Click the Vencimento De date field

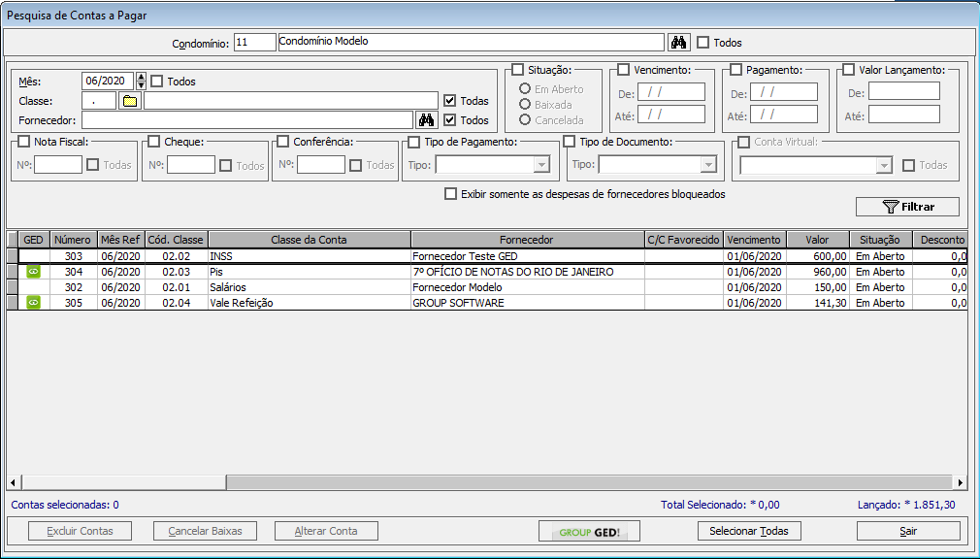(671, 92)
